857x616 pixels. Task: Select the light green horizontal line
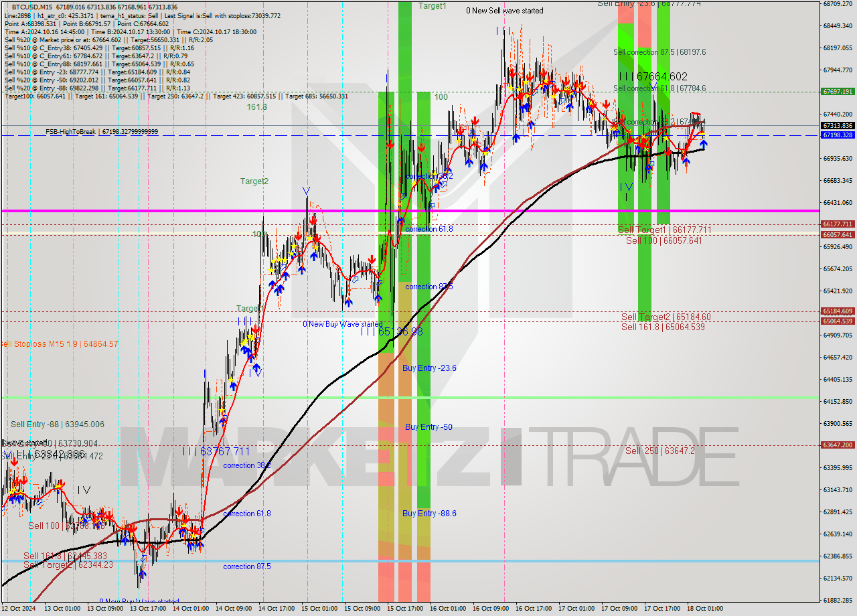tap(410, 398)
